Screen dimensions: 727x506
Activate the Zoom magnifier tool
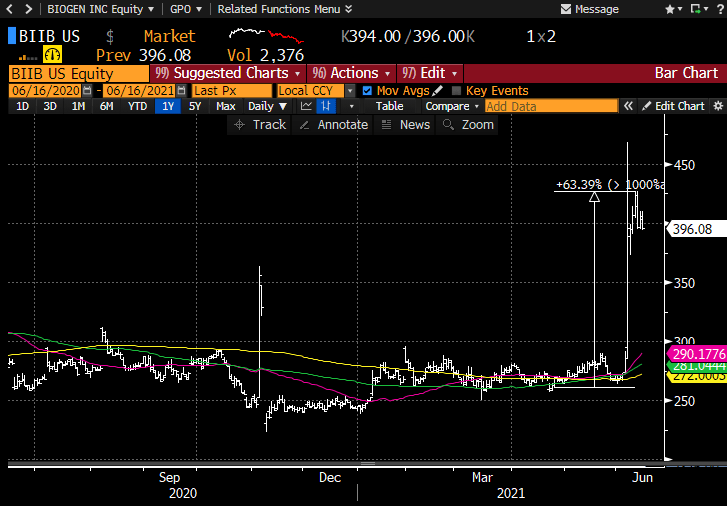pos(467,125)
